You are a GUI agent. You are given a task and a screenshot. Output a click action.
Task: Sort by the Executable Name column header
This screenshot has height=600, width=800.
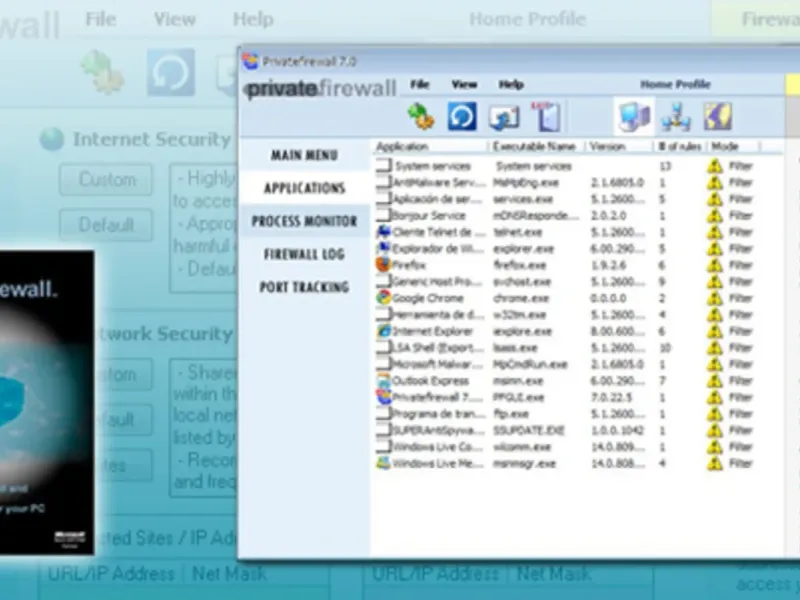click(x=536, y=147)
